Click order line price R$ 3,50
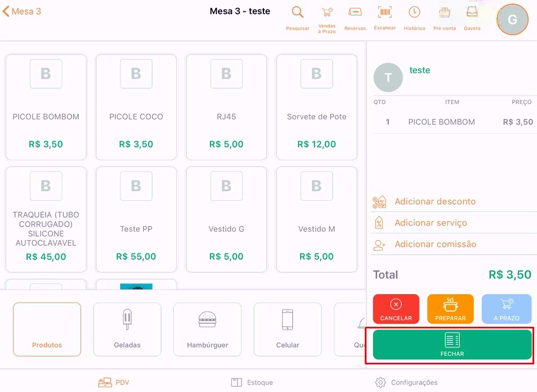Image resolution: width=537 pixels, height=392 pixels. 518,122
